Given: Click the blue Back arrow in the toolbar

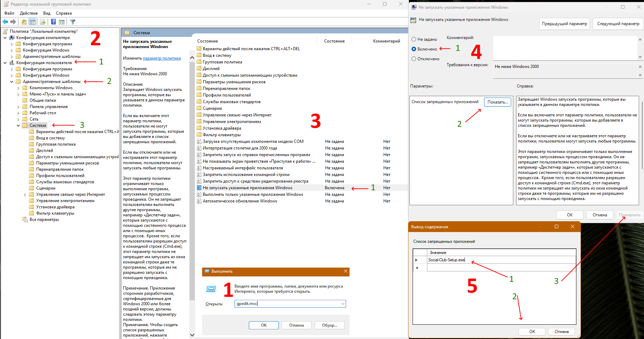Looking at the screenshot, I should click(x=5, y=22).
